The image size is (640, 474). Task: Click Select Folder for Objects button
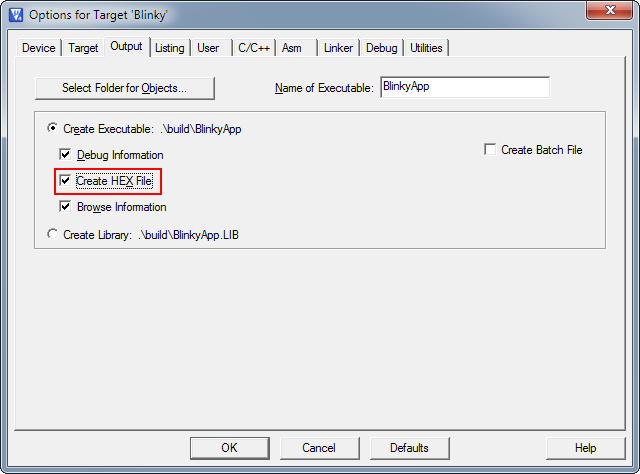124,88
